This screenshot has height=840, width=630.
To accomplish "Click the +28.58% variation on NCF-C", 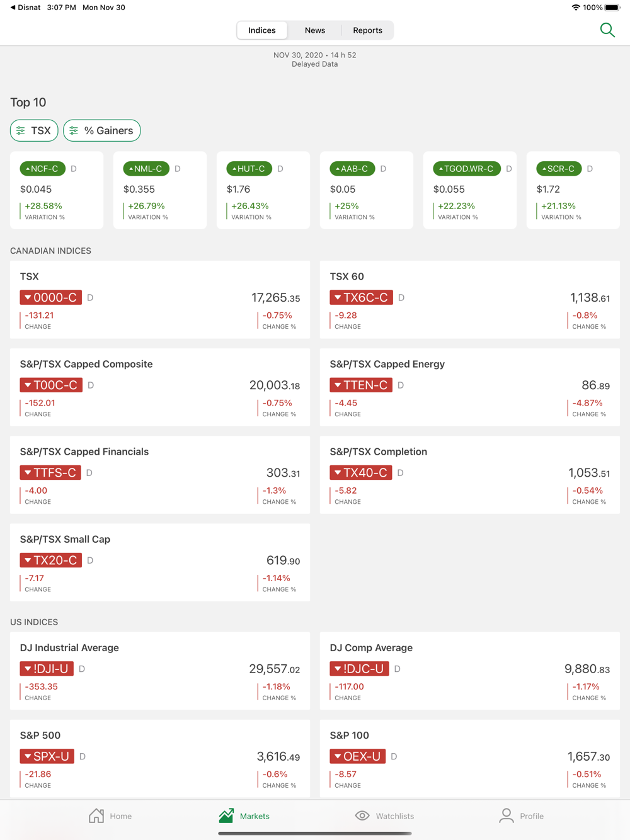I will pos(43,206).
